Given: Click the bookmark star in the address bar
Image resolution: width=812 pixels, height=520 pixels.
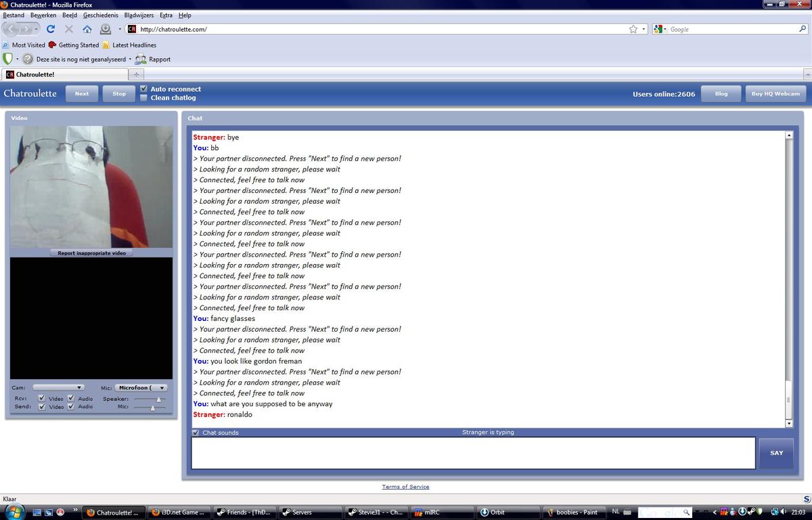Looking at the screenshot, I should pyautogui.click(x=633, y=29).
